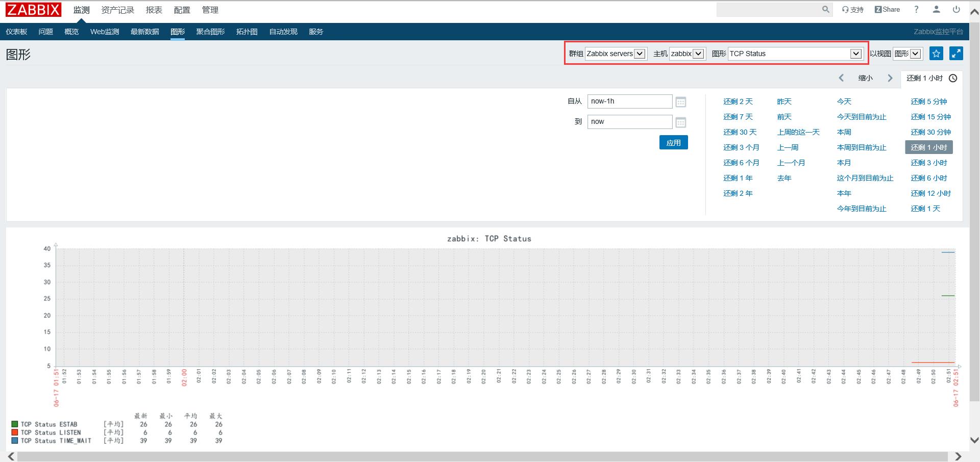
Task: Click the top search input box
Action: (x=768, y=10)
